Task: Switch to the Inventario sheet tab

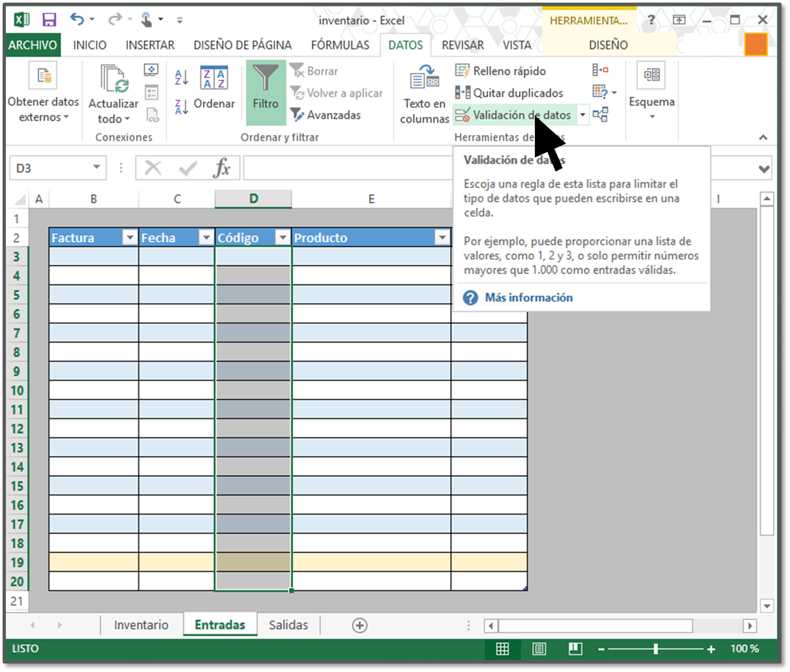Action: [x=141, y=625]
